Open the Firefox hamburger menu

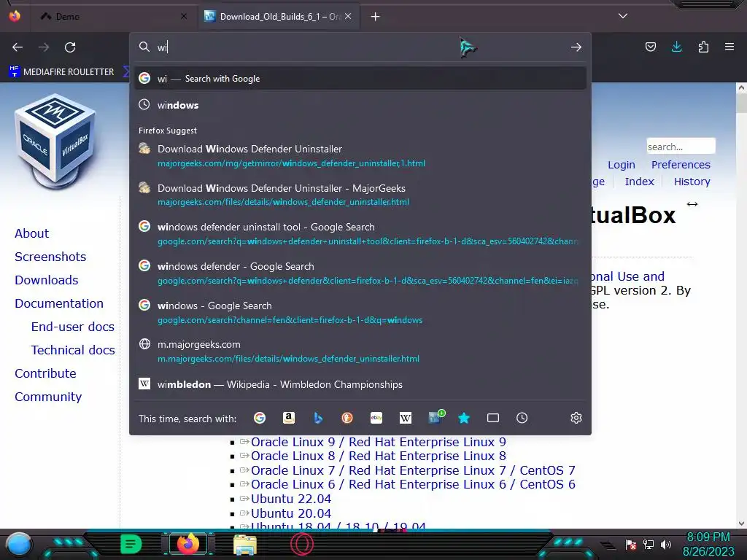coord(729,47)
